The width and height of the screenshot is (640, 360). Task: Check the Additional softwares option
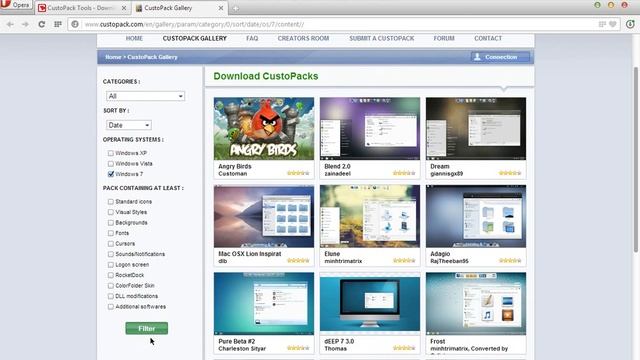(111, 307)
